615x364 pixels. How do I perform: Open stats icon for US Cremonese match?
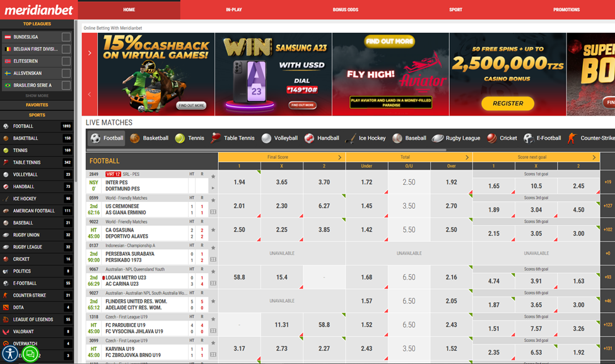[213, 212]
